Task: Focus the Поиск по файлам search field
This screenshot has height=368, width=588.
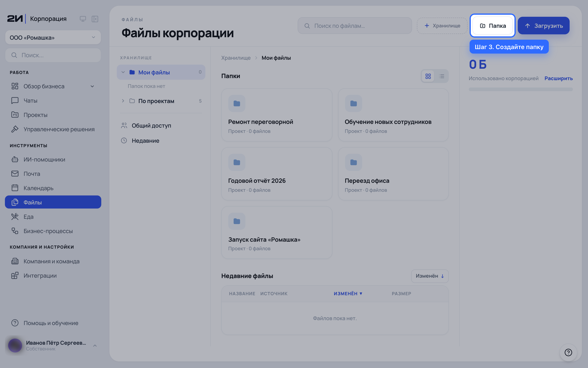Action: 354,26
